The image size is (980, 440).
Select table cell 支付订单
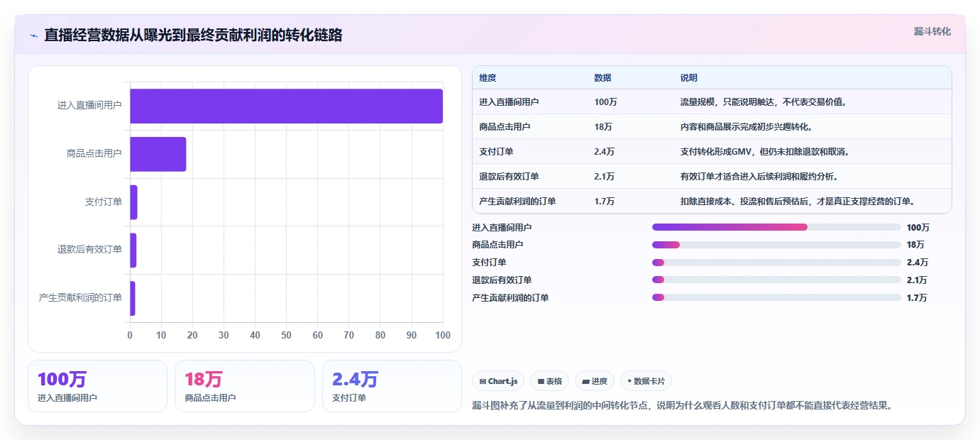pos(496,152)
